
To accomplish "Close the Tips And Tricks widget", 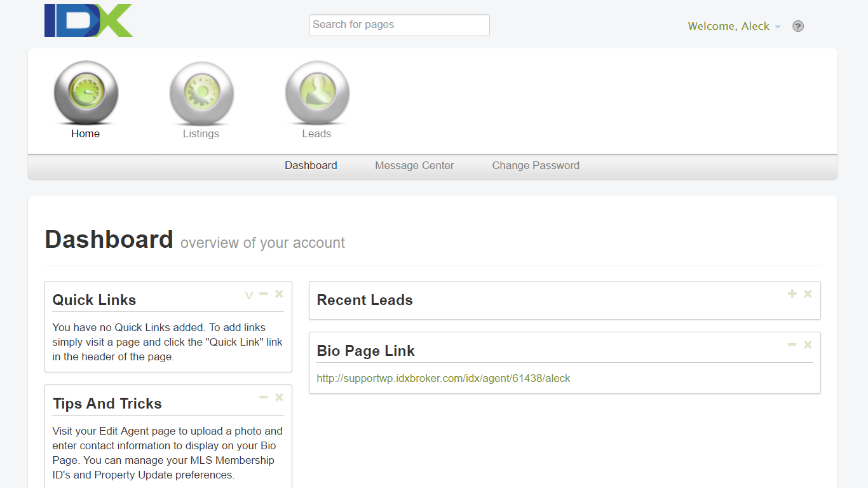I will [278, 396].
